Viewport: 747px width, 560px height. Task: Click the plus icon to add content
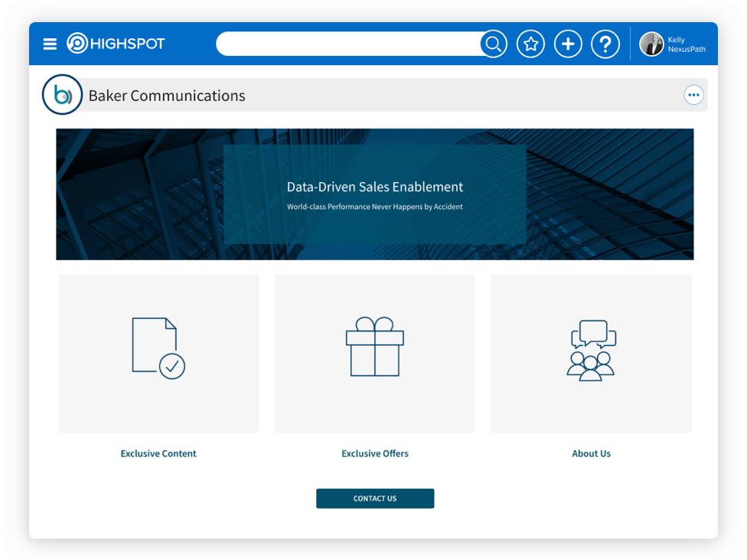pyautogui.click(x=568, y=44)
